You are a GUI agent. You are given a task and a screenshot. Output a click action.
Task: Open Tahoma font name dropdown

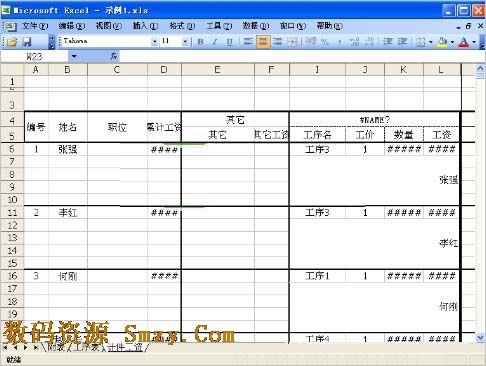click(154, 42)
